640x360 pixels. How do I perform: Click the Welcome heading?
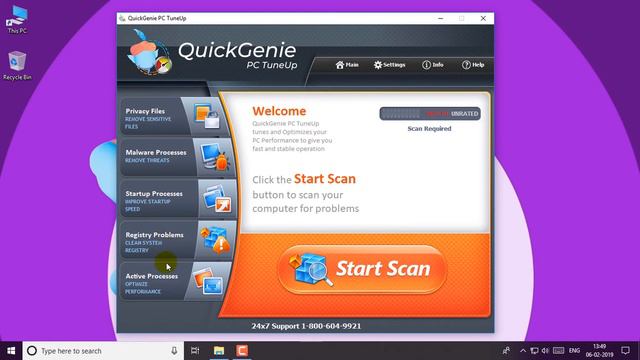click(279, 111)
